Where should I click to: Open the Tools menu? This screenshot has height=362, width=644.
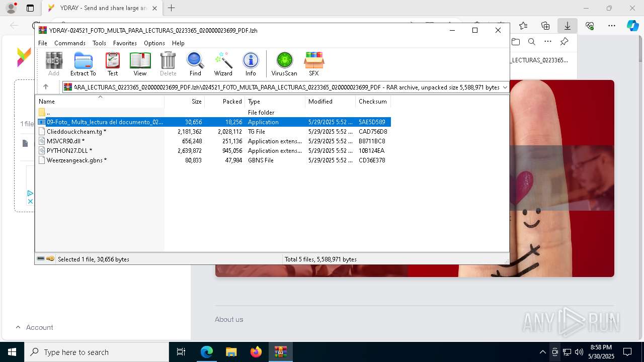99,43
